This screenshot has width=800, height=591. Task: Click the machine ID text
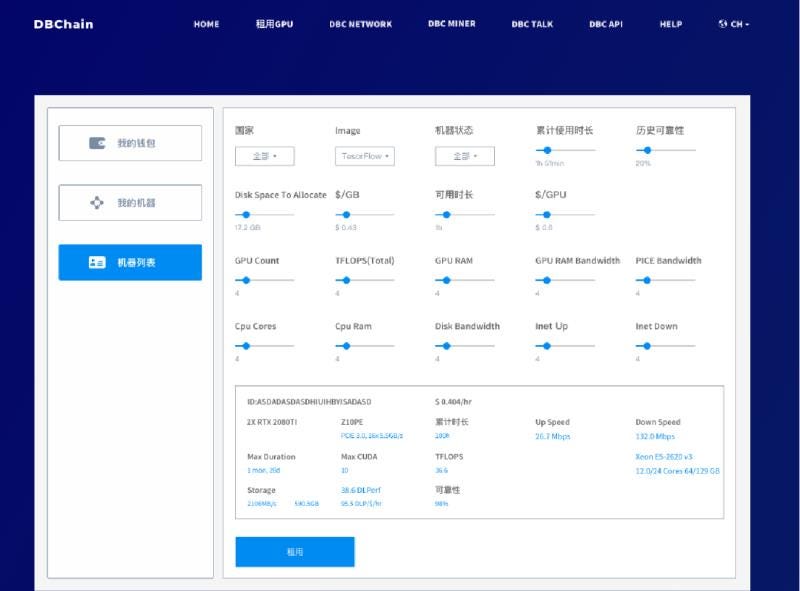coord(309,402)
